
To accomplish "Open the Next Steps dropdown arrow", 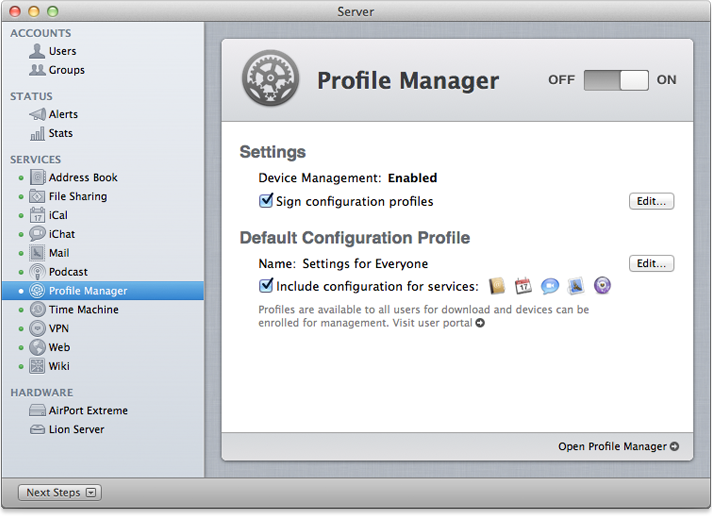I will (x=91, y=492).
